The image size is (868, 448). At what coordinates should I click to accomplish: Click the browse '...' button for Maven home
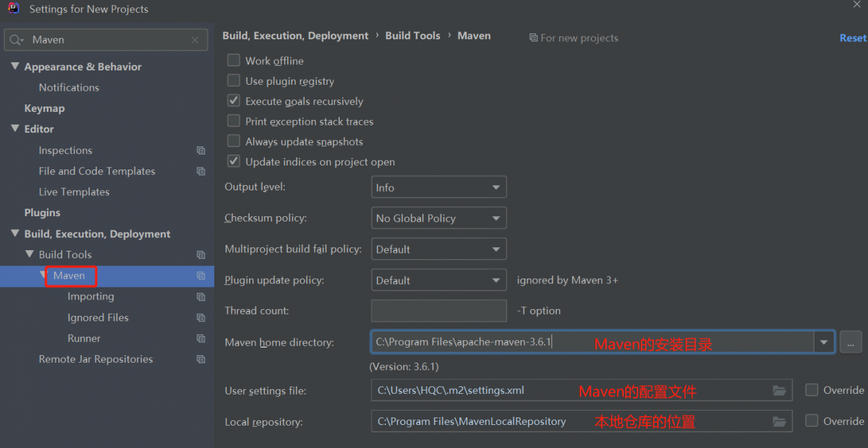(x=850, y=342)
